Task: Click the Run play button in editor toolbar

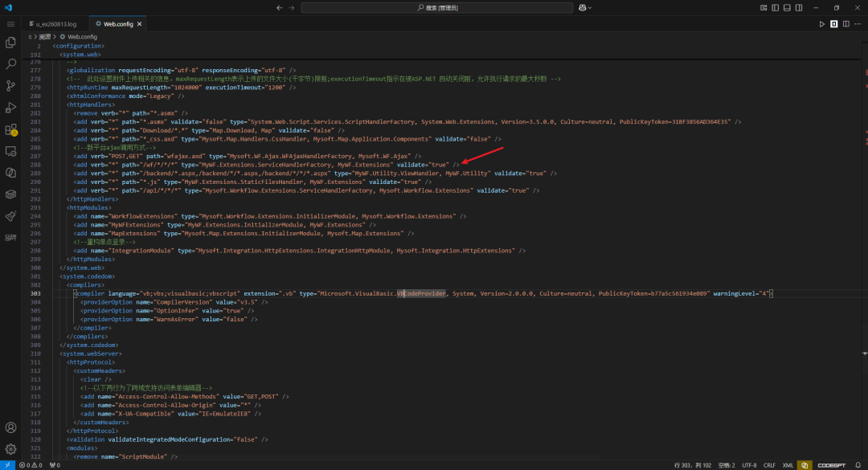Action: pos(821,24)
